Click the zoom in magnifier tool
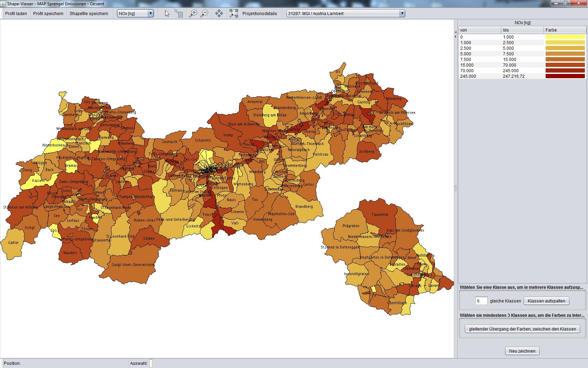Viewport: 588px width, 368px height. (x=193, y=14)
